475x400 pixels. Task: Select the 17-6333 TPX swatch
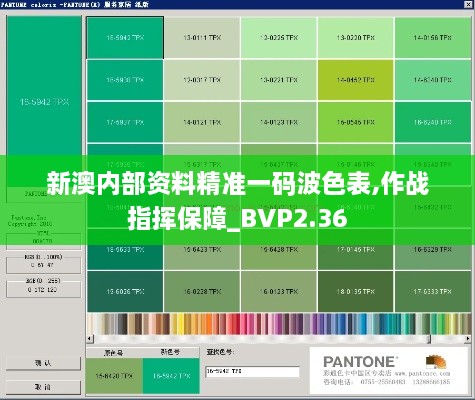point(433,292)
